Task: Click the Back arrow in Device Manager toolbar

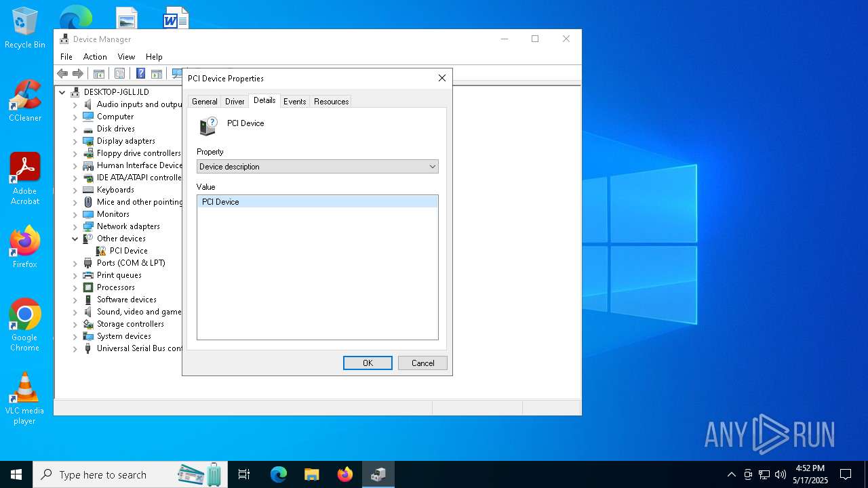Action: pyautogui.click(x=62, y=74)
